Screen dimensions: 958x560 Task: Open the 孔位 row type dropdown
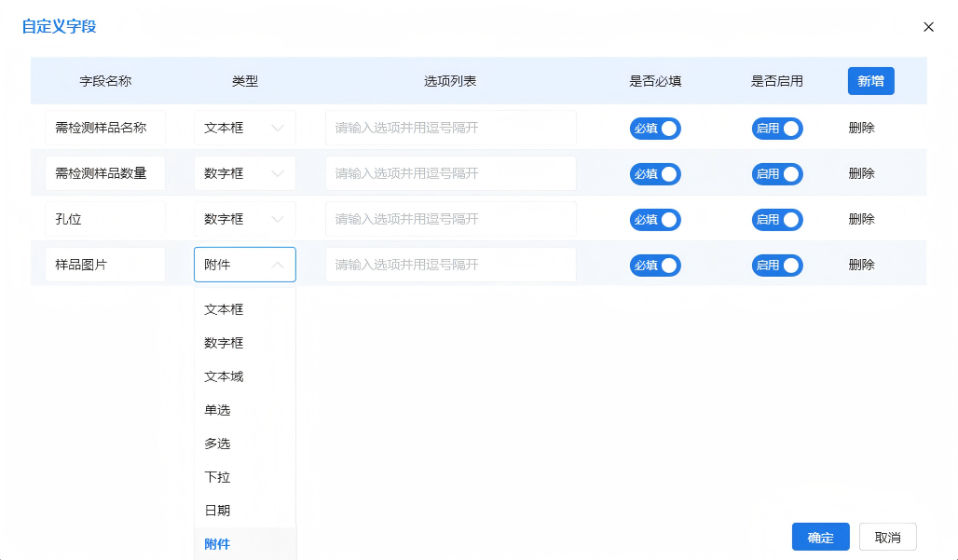(x=244, y=220)
